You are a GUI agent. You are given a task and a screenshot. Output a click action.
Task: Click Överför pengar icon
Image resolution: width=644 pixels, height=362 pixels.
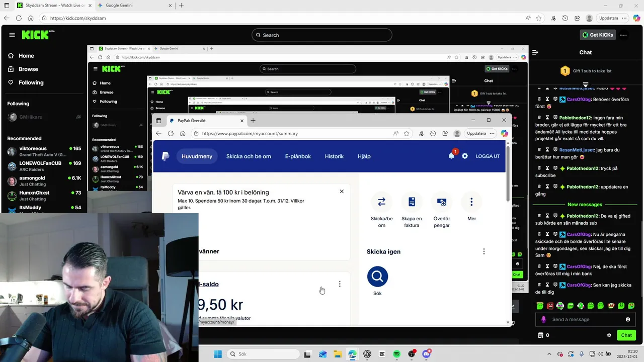point(442,202)
